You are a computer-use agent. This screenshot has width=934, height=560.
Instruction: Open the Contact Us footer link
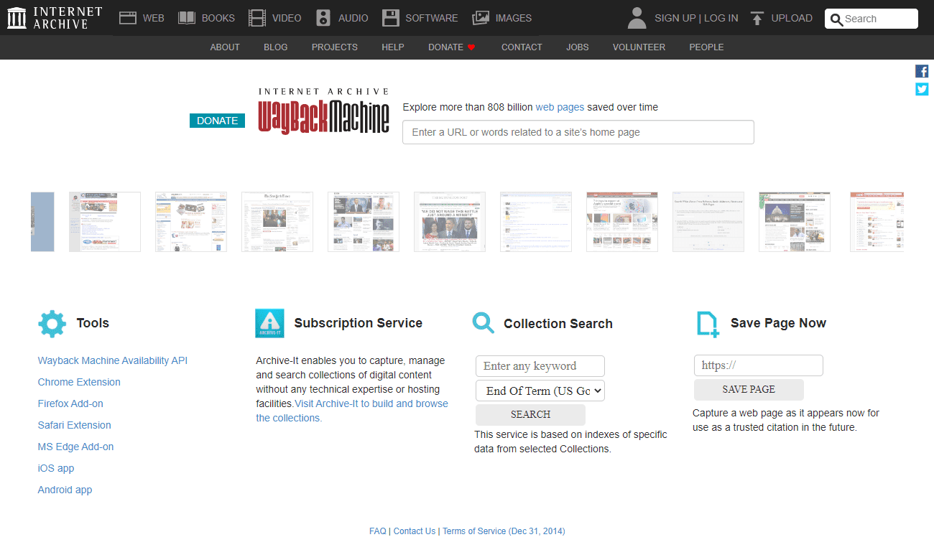pos(415,531)
